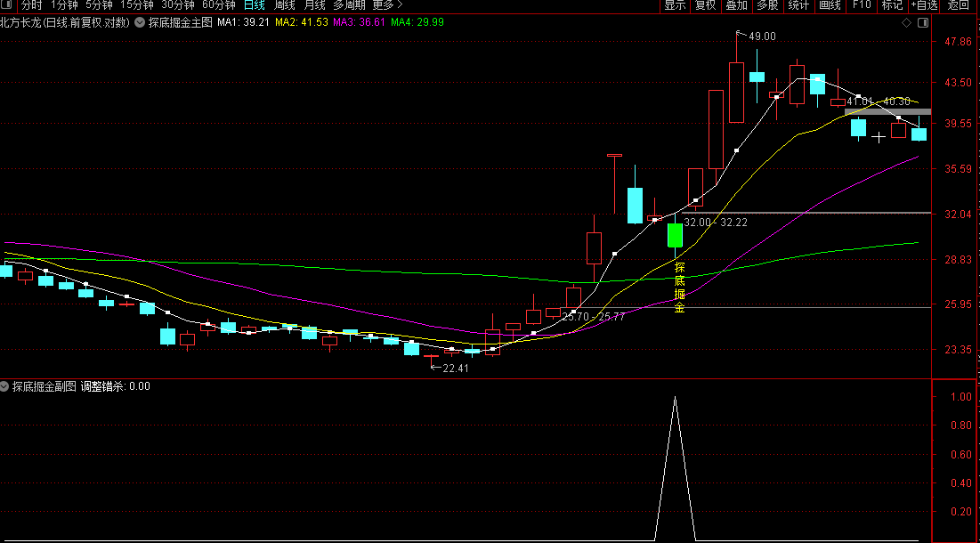This screenshot has height=543, width=980.
Task: Switch to 分时 intraday chart tab
Action: (31, 5)
